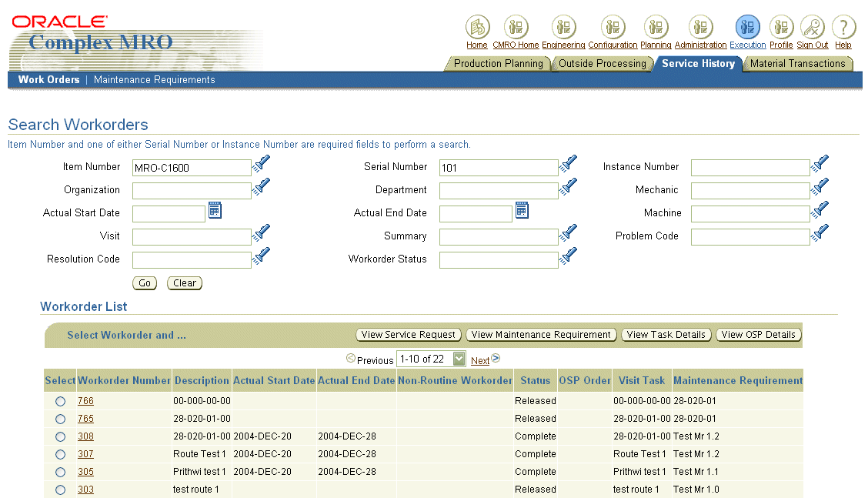
Task: Click the Maintenance Requirement column header
Action: tap(738, 380)
